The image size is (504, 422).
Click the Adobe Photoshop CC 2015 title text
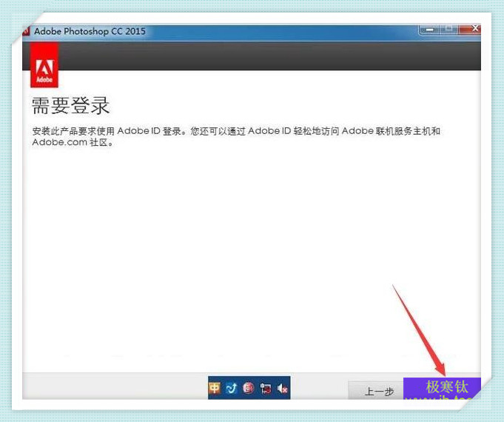[90, 31]
